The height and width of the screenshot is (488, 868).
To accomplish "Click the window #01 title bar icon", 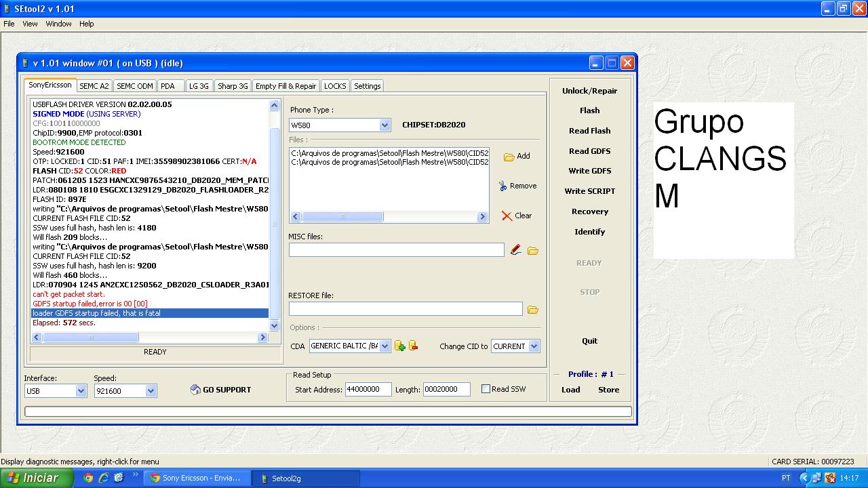I will [x=25, y=63].
